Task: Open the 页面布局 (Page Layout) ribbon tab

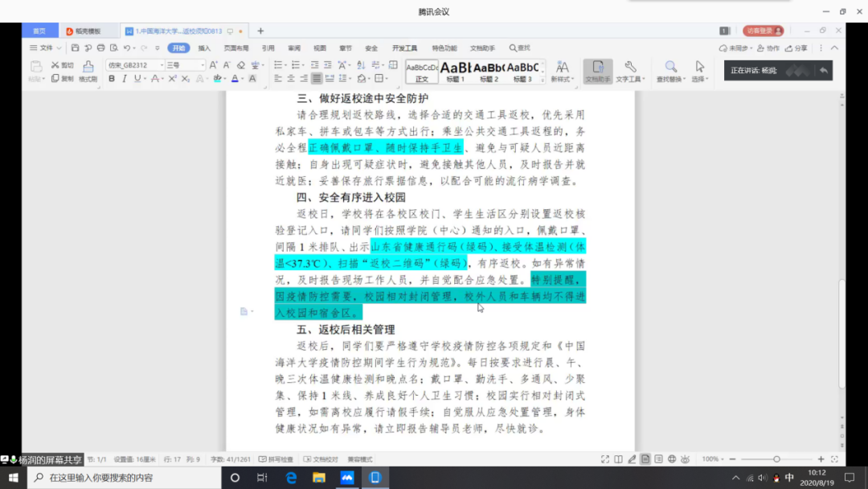Action: pyautogui.click(x=236, y=48)
